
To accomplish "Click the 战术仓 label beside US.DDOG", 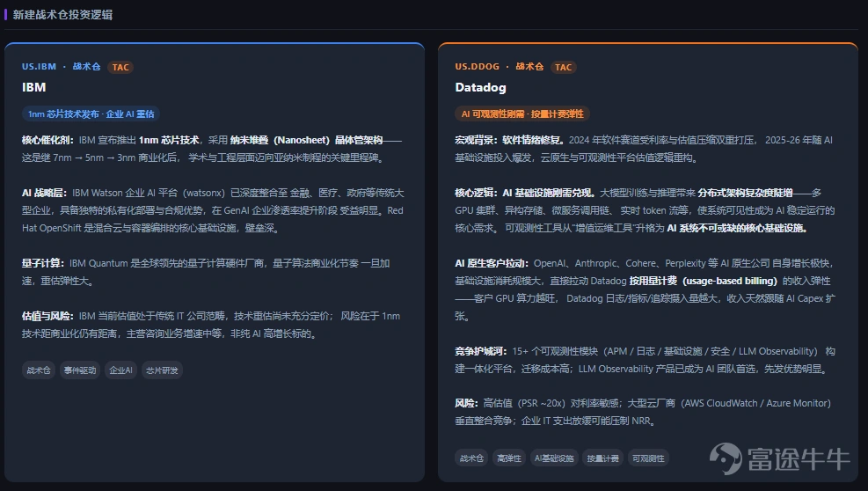I will coord(529,67).
